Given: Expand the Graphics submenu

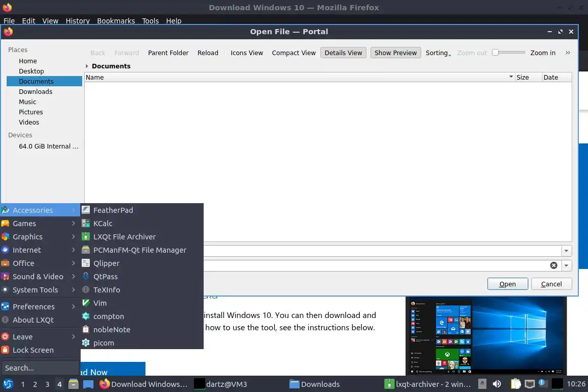Looking at the screenshot, I should [x=40, y=237].
